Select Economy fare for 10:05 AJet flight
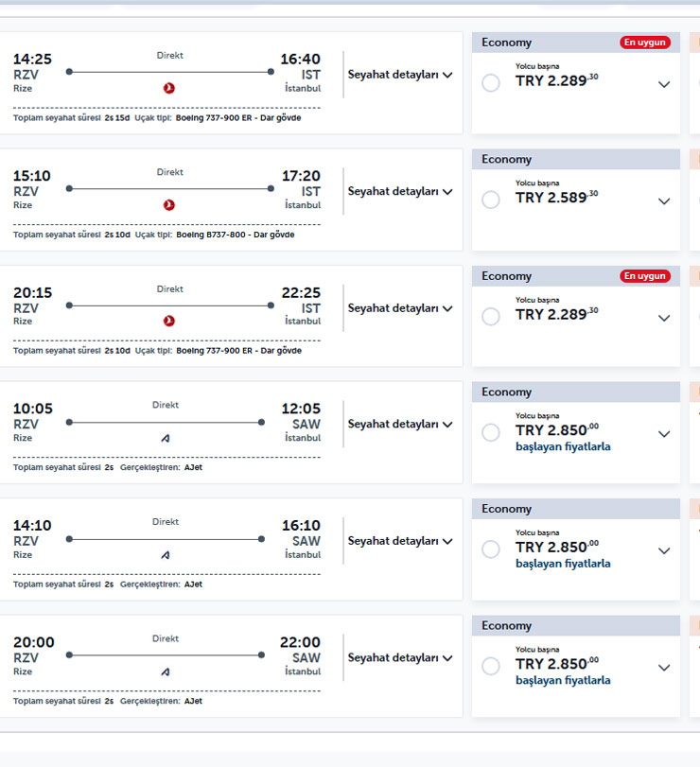This screenshot has width=700, height=767. (x=491, y=433)
